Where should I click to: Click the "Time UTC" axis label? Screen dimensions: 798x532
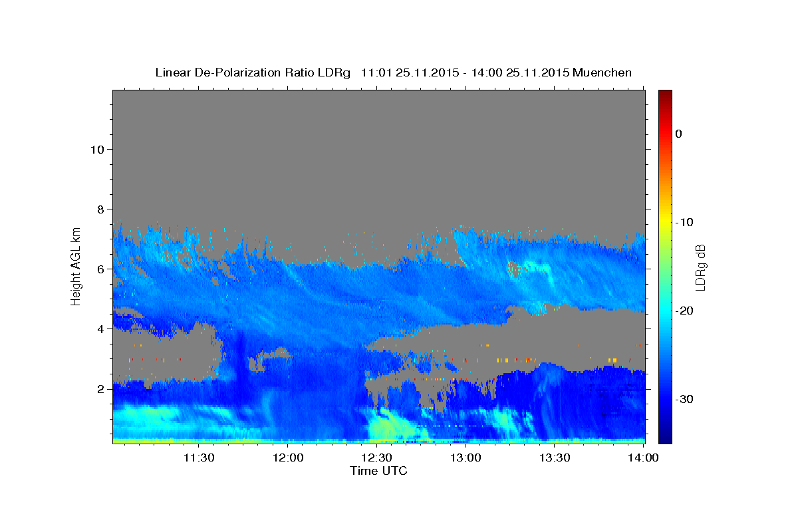pos(378,471)
